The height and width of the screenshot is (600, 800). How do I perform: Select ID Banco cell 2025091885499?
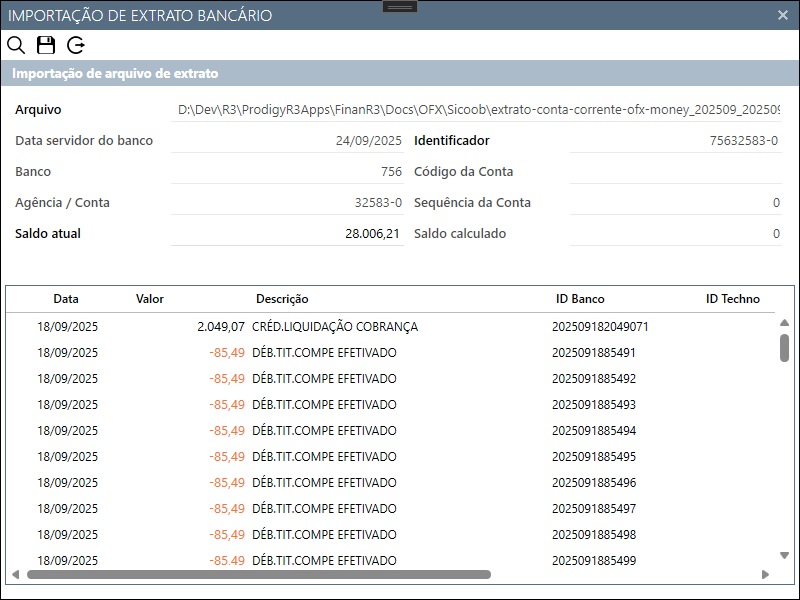pos(594,561)
